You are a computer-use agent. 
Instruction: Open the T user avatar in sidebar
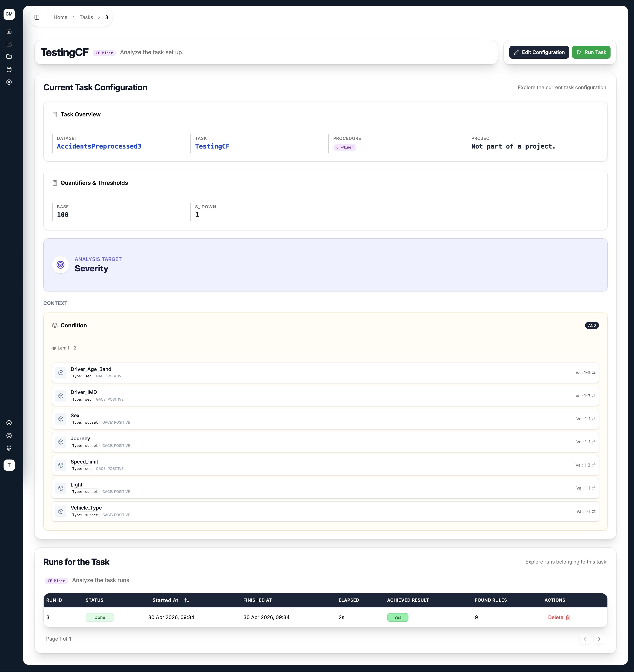pos(9,465)
